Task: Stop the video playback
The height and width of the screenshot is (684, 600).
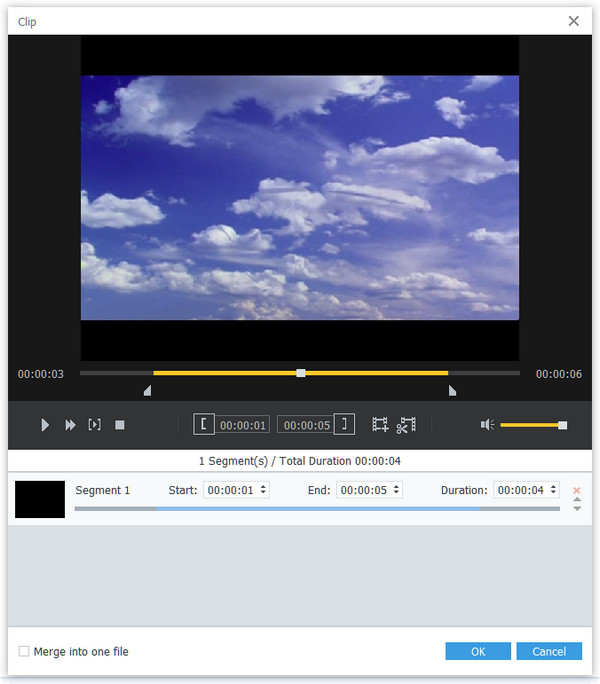Action: tap(120, 425)
